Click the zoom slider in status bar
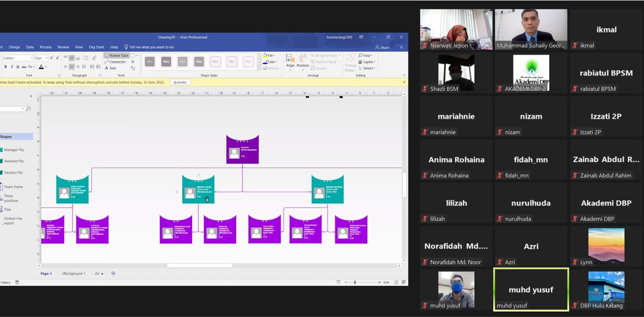Viewport: 644px width, 317px height. point(355,282)
